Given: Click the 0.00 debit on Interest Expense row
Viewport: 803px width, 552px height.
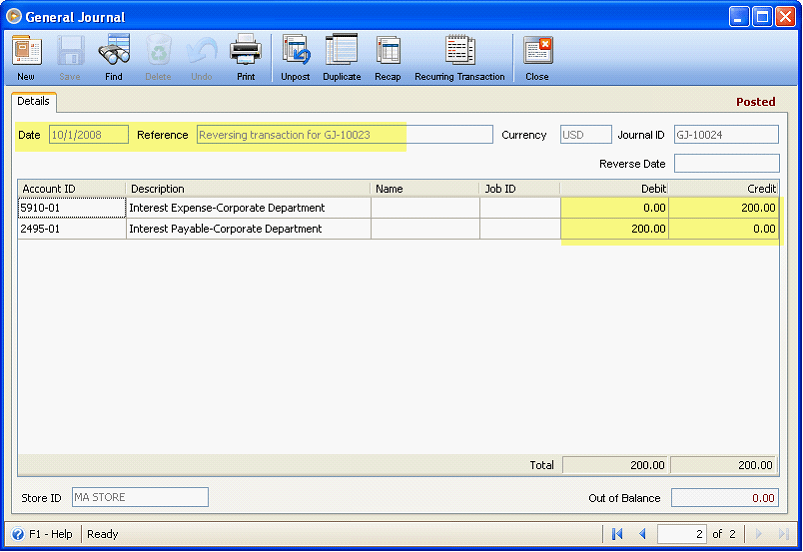Looking at the screenshot, I should coord(615,208).
